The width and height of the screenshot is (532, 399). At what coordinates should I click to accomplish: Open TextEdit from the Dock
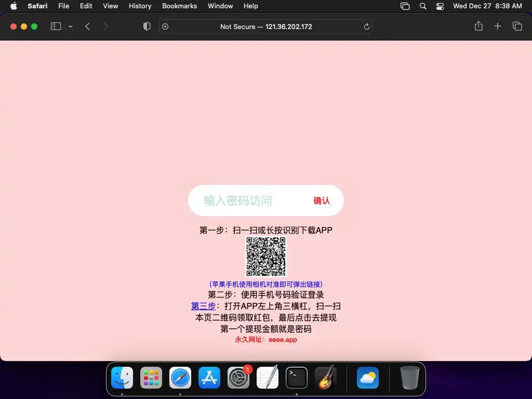[x=268, y=378]
